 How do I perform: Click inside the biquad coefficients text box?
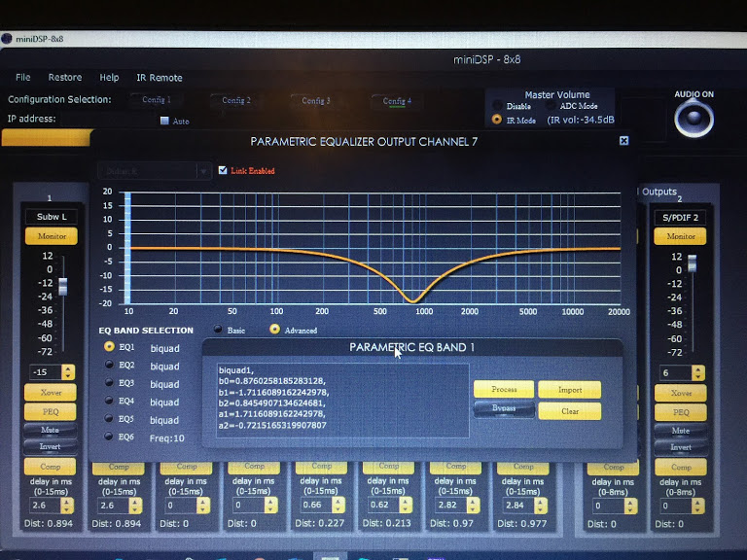(342, 401)
